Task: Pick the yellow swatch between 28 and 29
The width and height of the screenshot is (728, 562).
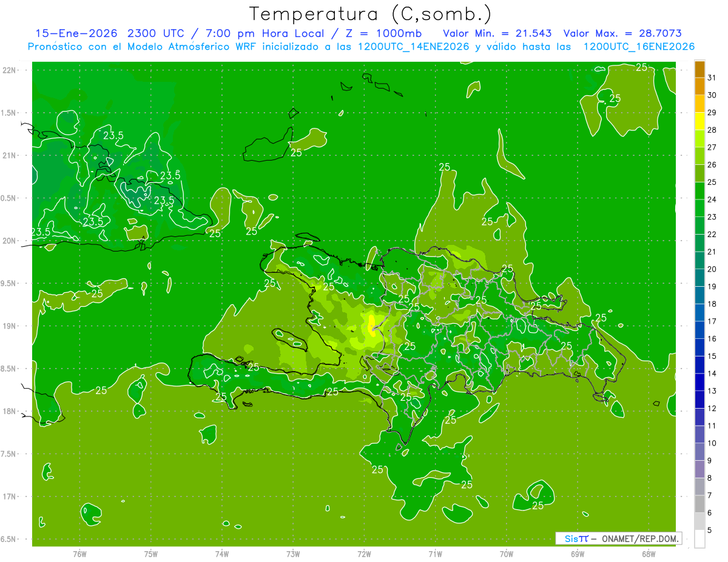Action: point(699,121)
